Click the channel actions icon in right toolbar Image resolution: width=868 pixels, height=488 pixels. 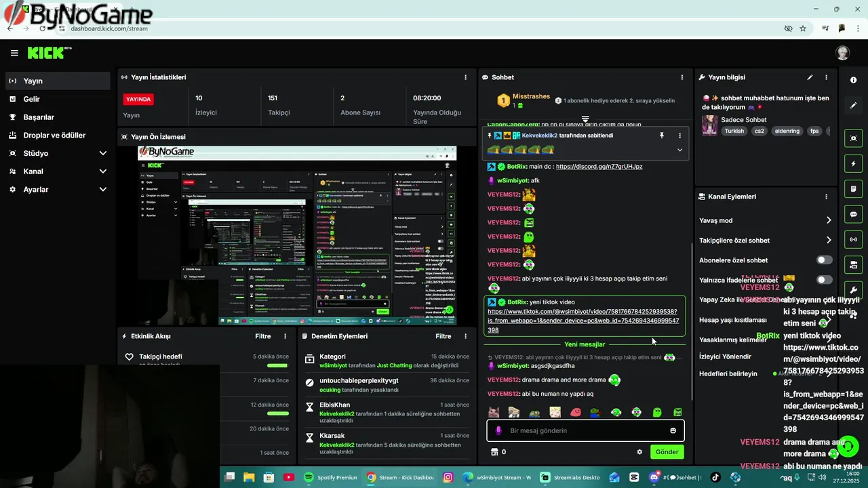coord(853,264)
